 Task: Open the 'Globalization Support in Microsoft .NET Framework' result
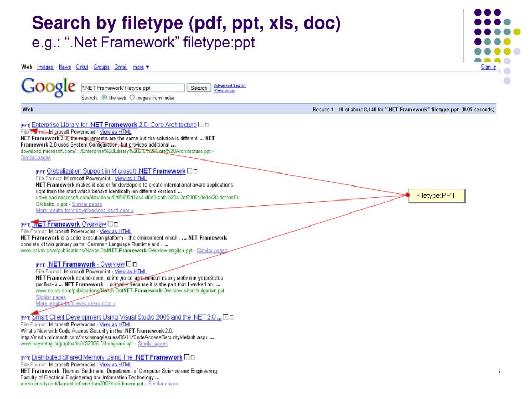116,171
